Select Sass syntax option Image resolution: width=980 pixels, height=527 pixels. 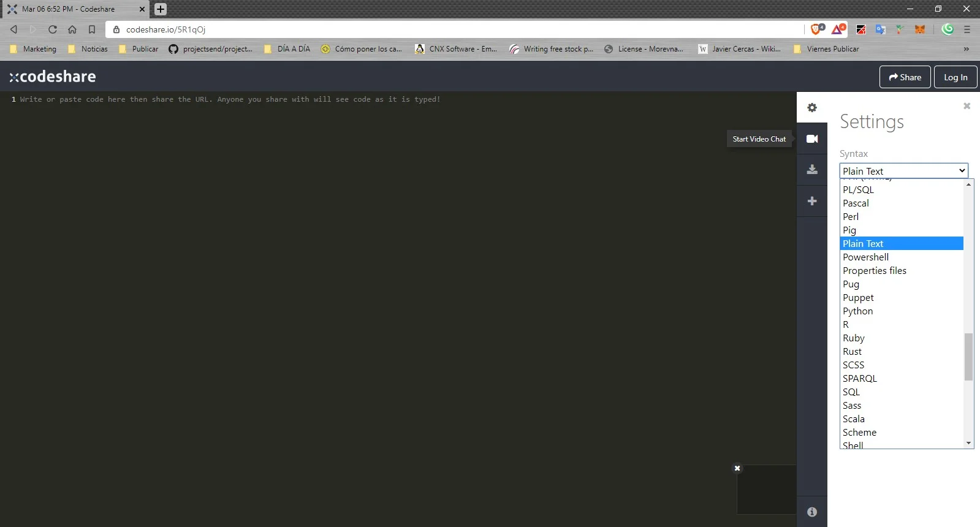902,406
